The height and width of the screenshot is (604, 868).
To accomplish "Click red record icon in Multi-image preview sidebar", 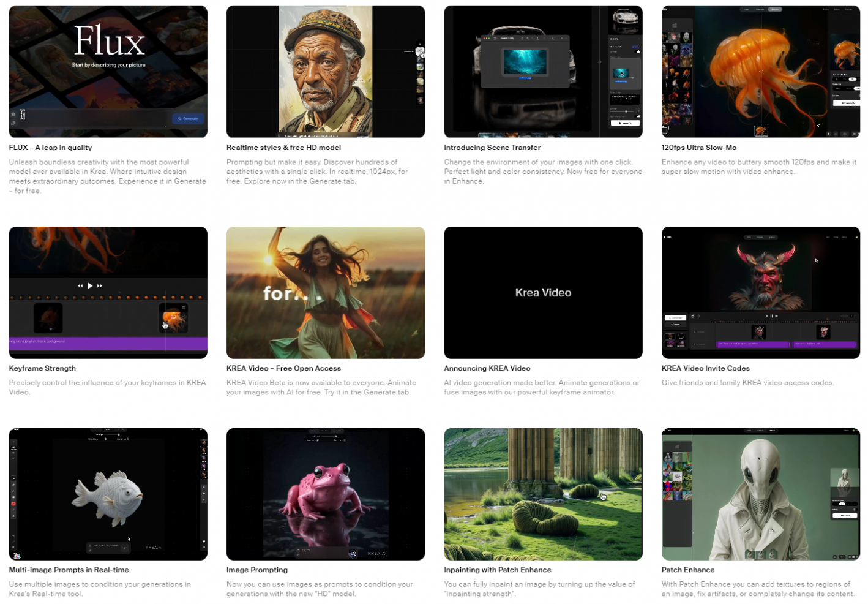I will point(13,504).
